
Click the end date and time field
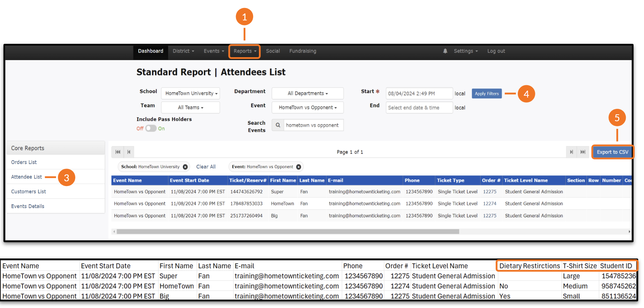(419, 108)
